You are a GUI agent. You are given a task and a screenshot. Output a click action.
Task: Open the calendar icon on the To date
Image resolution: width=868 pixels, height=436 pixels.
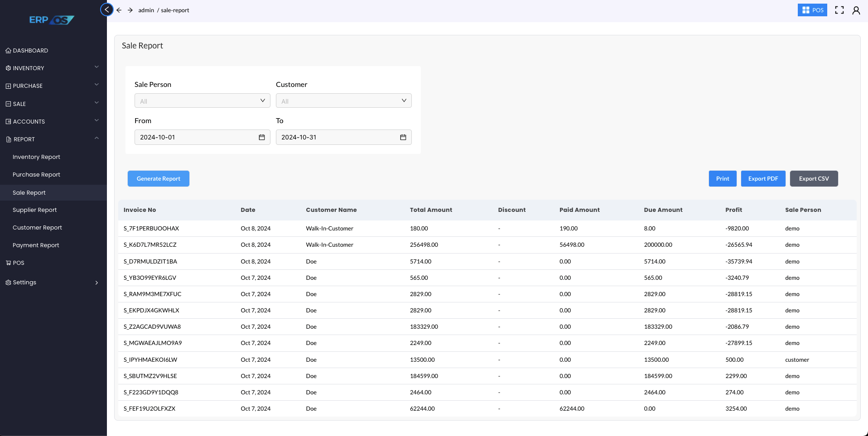coord(403,137)
